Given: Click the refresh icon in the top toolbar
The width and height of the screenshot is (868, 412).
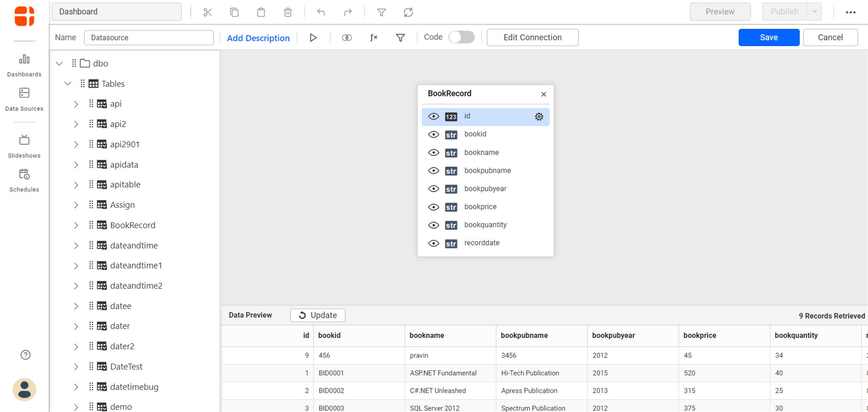Looking at the screenshot, I should (408, 12).
